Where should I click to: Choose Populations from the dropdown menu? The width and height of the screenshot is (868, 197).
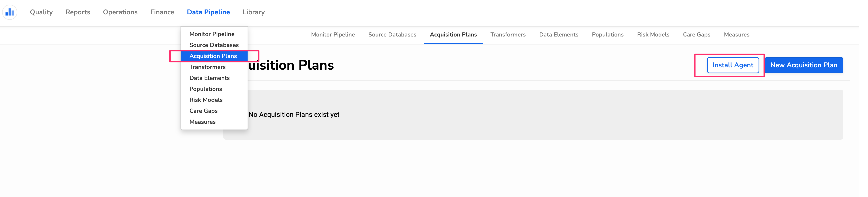click(206, 89)
